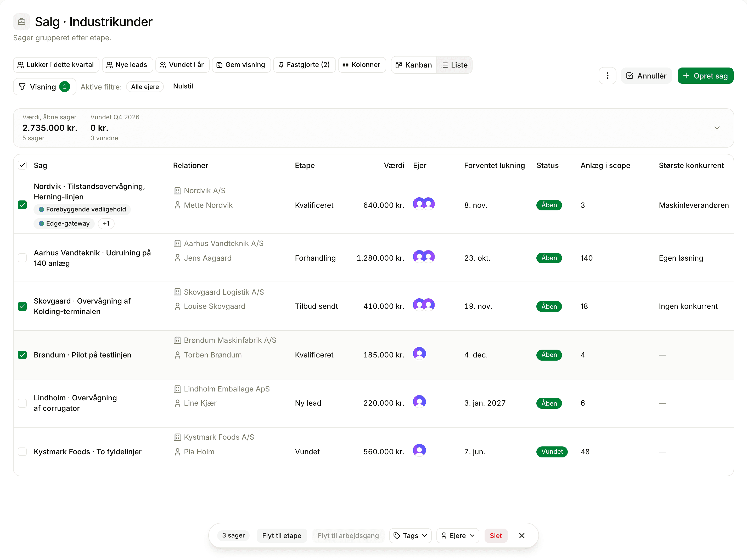This screenshot has width=747, height=560.
Task: Switch to Kanban view
Action: click(x=414, y=65)
